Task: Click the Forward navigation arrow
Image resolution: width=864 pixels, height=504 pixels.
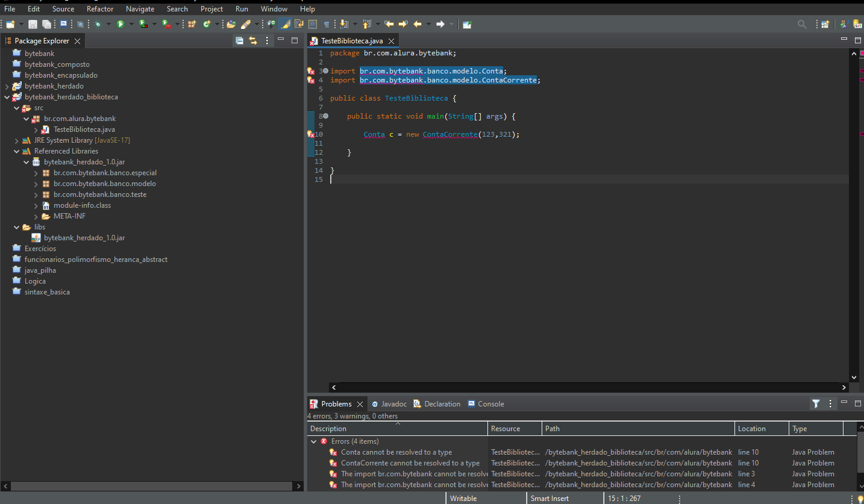Action: point(440,24)
